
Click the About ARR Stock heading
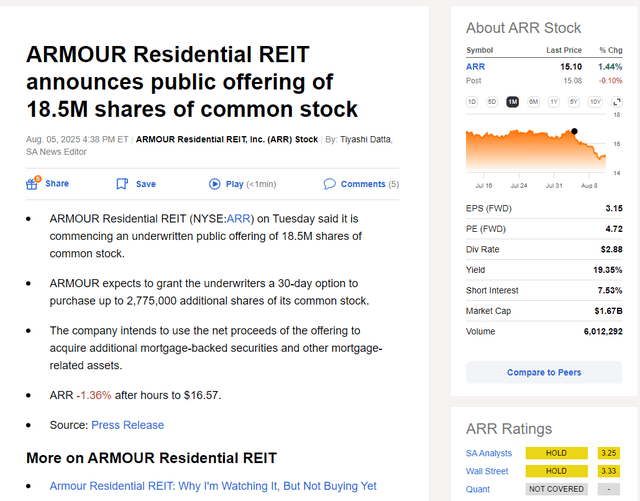523,28
